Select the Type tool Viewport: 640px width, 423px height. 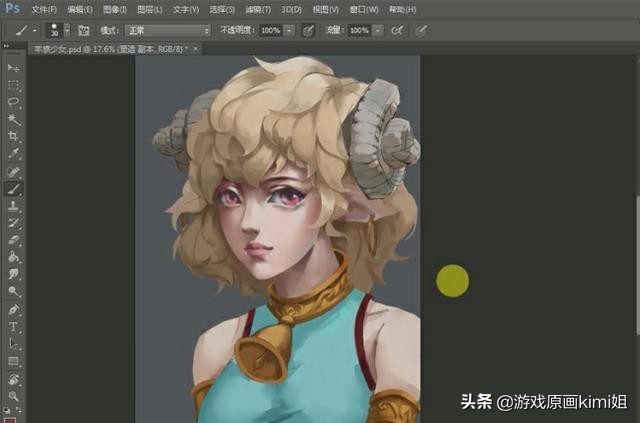(x=13, y=327)
